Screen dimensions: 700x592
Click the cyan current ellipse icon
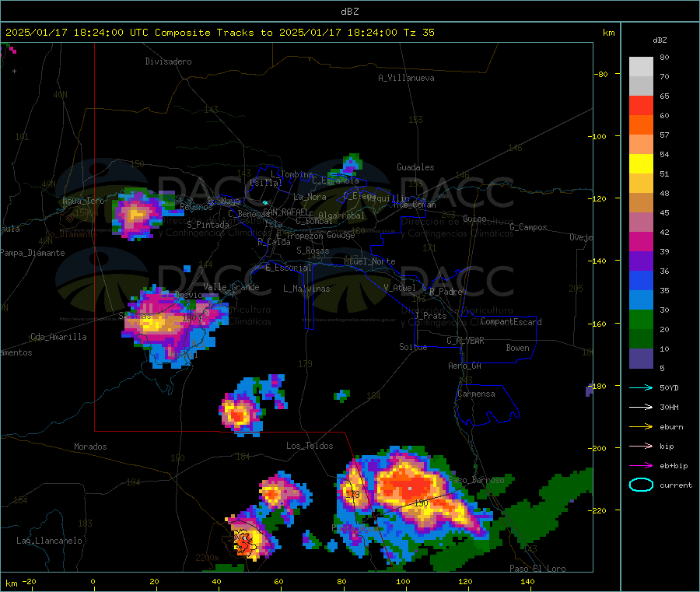[641, 485]
